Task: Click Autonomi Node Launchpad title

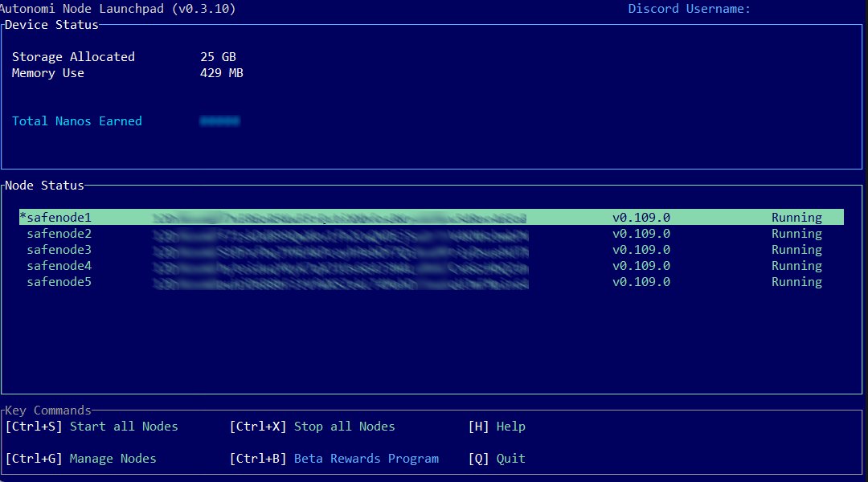Action: click(x=117, y=9)
